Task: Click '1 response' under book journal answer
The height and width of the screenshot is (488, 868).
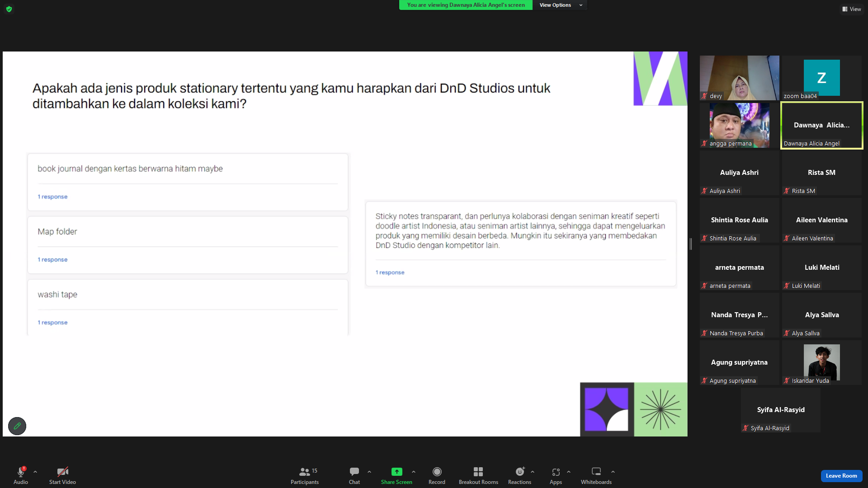Action: (x=52, y=197)
